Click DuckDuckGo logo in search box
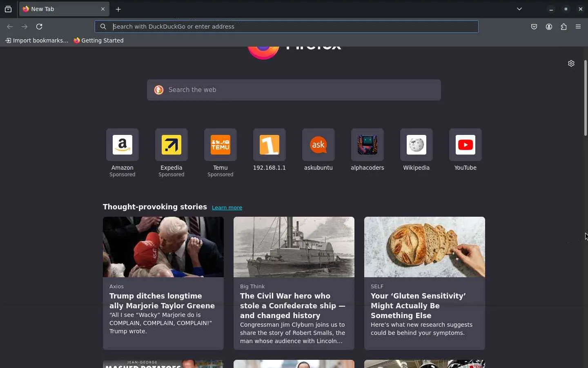 click(159, 90)
